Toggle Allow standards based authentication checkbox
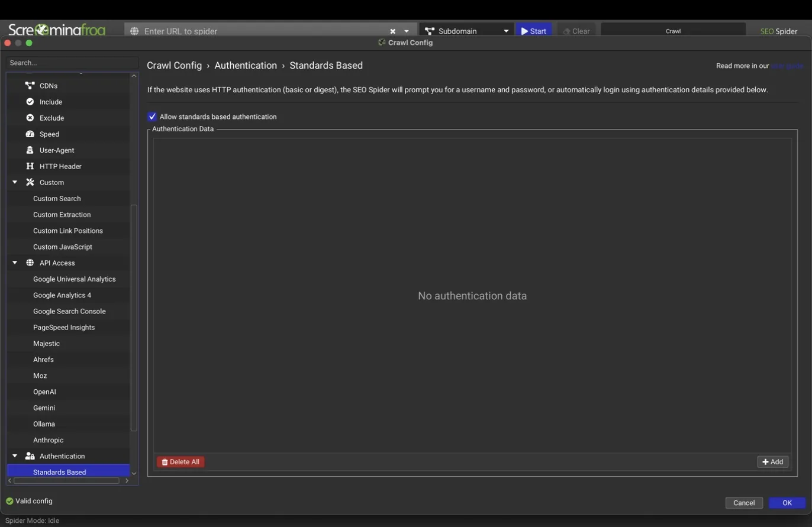The image size is (812, 527). [152, 117]
